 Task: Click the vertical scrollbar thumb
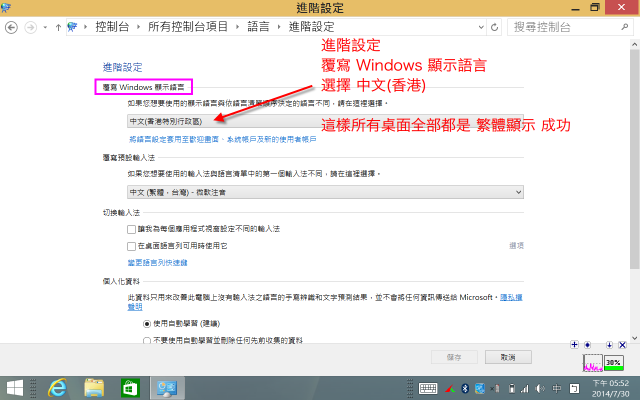tap(634, 159)
